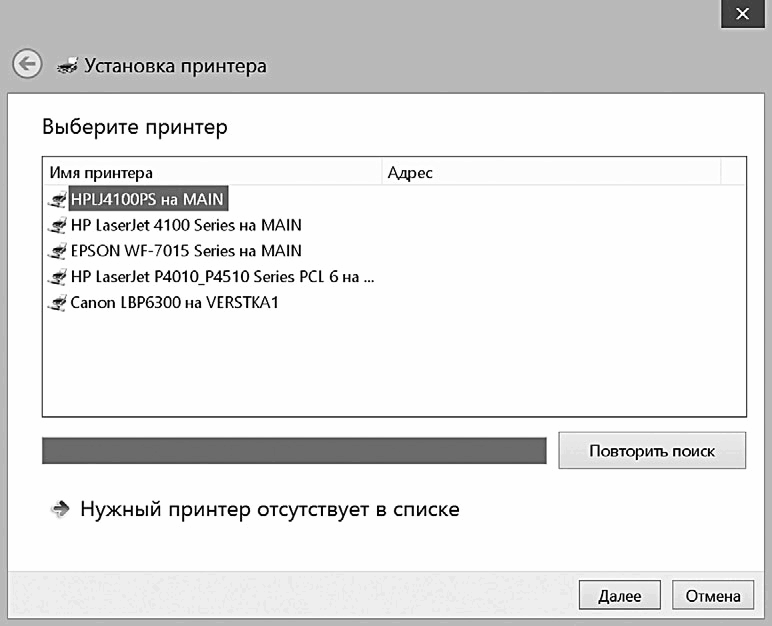Click the Отмена button
The height and width of the screenshot is (626, 772).
[713, 595]
